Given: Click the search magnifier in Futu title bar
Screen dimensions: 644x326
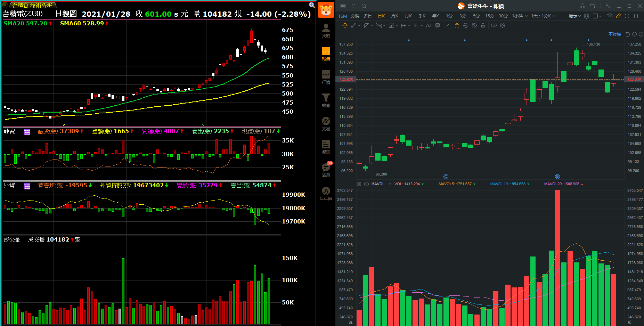Looking at the screenshot, I should pos(364,6).
